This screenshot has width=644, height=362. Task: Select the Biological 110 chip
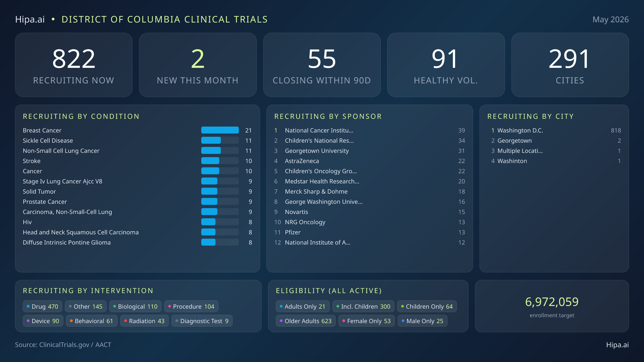point(135,306)
